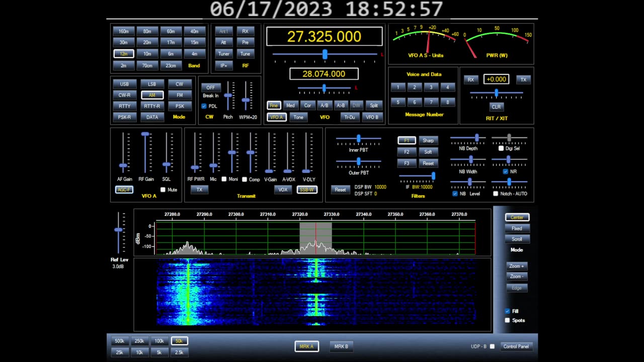Viewport: 644px width, 362px height.
Task: Adjust the Ref Lev slider
Action: pos(118,233)
